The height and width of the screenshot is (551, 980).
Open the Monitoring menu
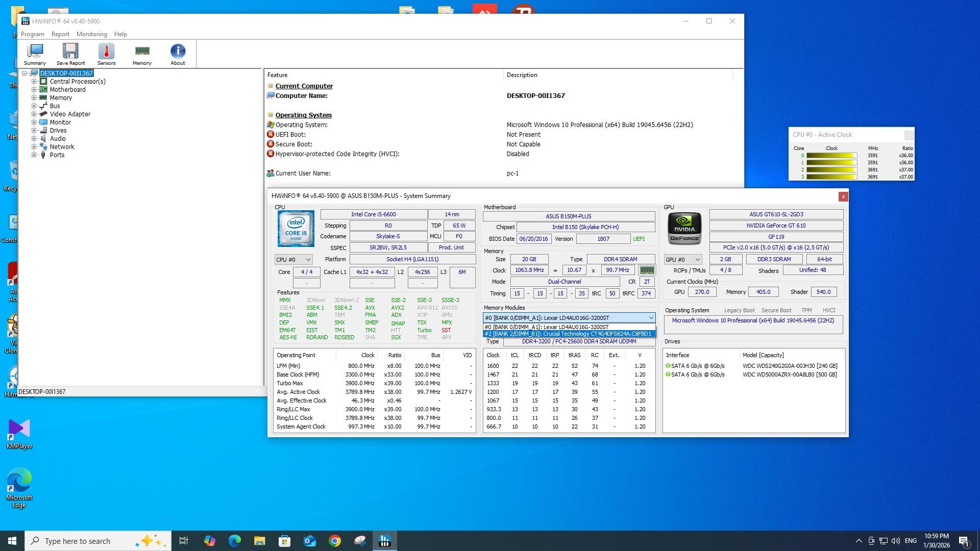coord(91,34)
